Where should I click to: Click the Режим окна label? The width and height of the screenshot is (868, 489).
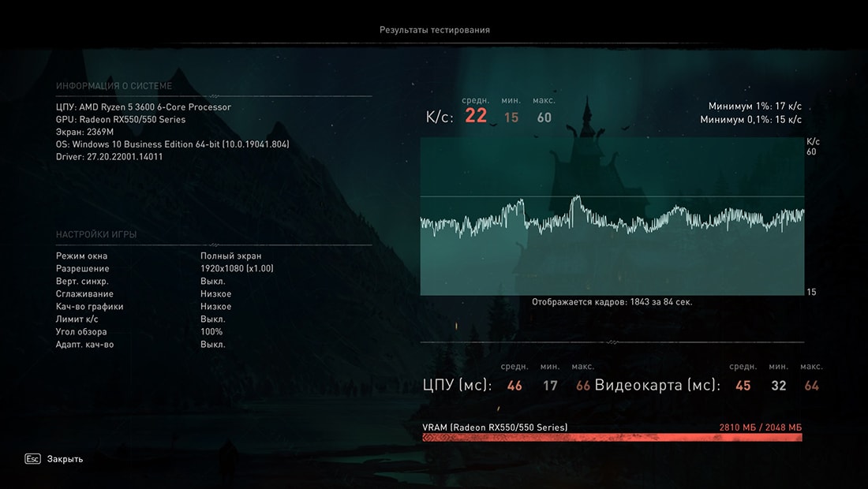[x=81, y=256]
